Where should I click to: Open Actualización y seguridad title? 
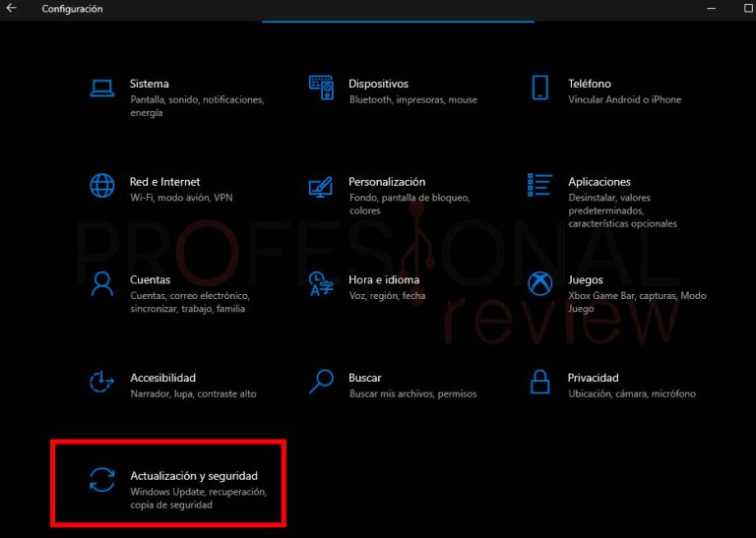point(194,476)
